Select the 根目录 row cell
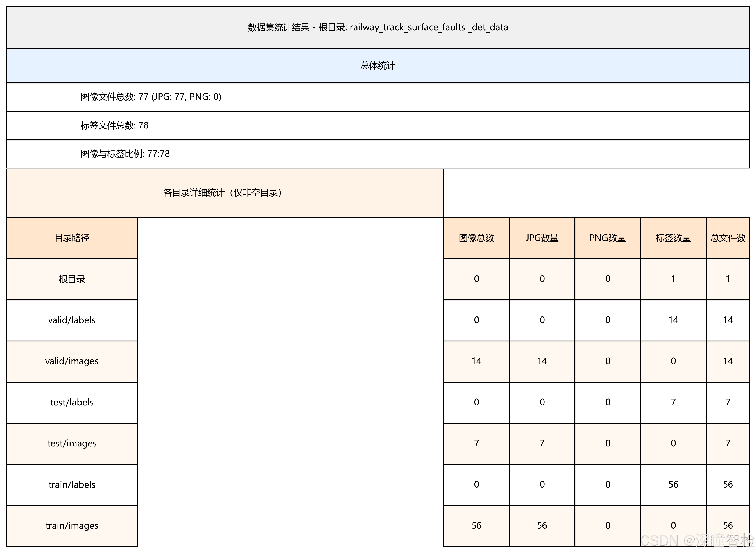Viewport: 756px width, 553px height. tap(72, 279)
